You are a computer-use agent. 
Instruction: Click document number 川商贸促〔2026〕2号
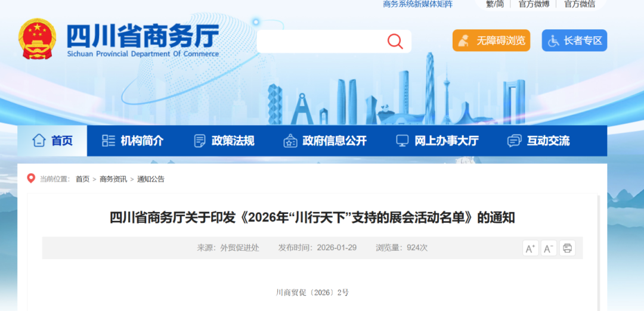tap(312, 293)
